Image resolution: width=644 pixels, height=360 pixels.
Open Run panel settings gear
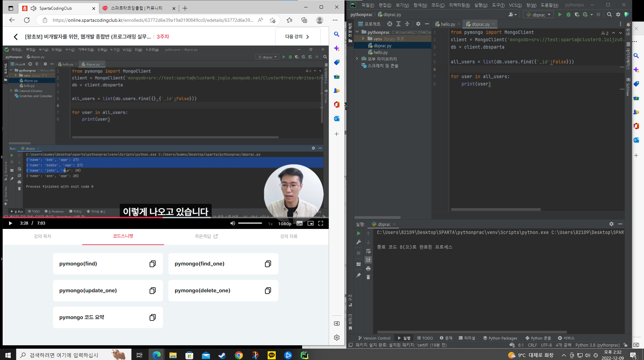coord(611,224)
